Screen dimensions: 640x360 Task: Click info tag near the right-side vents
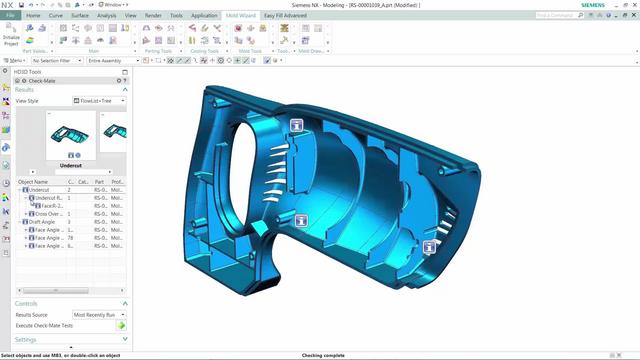click(x=429, y=247)
